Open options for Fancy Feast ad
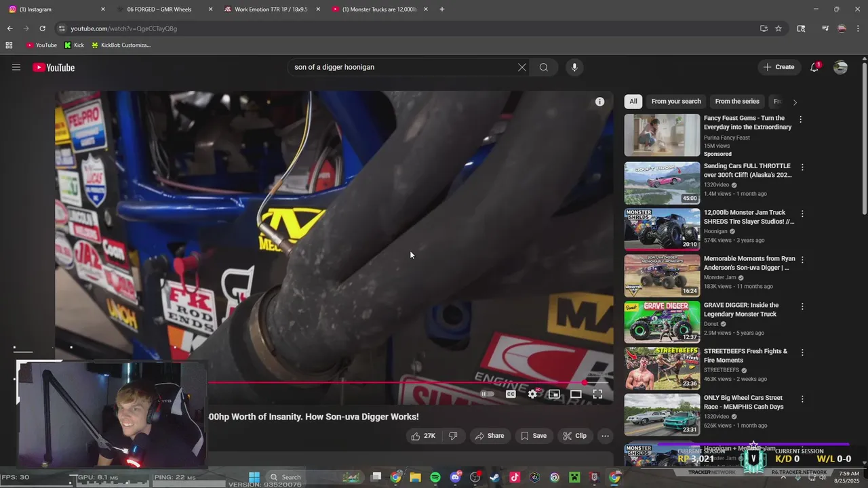 click(801, 119)
